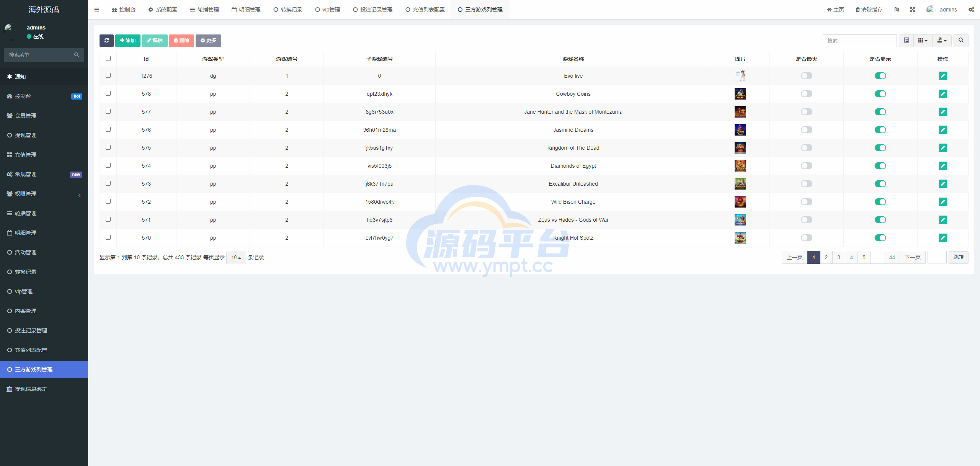Screen dimensions: 980x466
Task: Open 明细管理 in the sidebar
Action: pos(44,233)
